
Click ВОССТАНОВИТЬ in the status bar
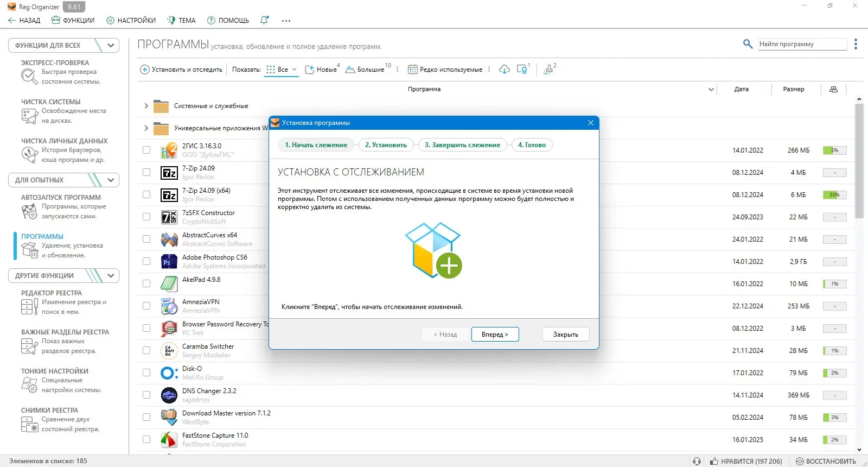pos(826,462)
